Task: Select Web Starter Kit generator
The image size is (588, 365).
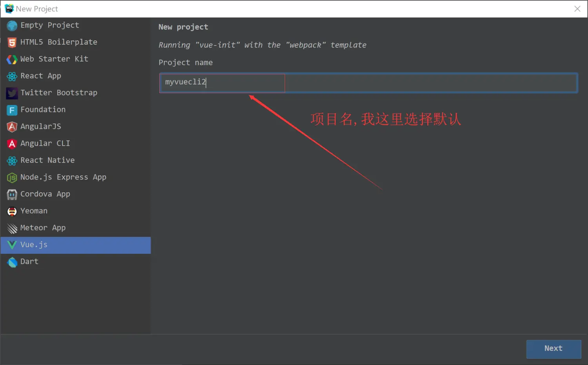Action: click(x=75, y=59)
